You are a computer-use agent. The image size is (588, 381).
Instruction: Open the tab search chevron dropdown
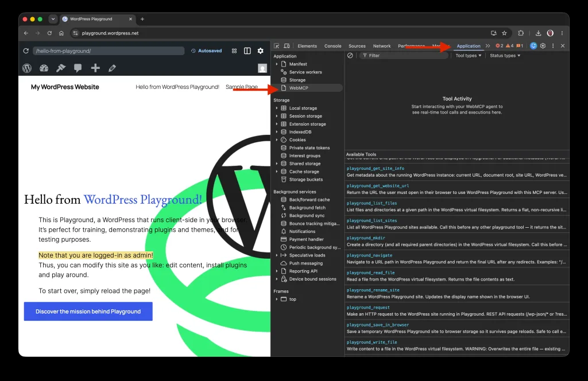pos(53,19)
